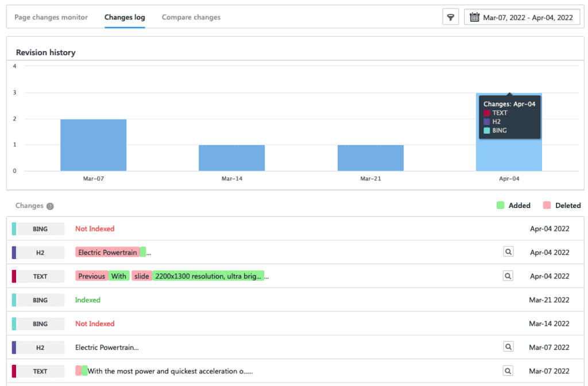588x386 pixels.
Task: Open magnifier for the Apr-04 H2 change
Action: (508, 252)
